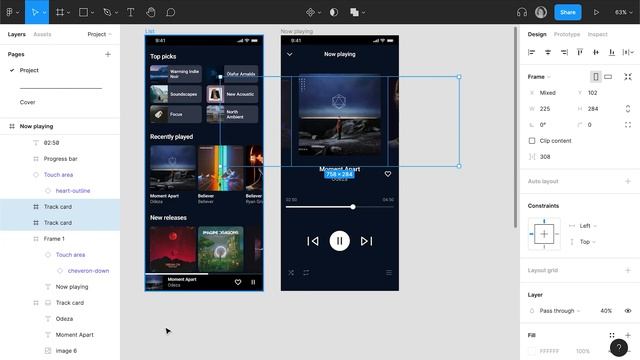Present prototype with play icon

[596, 12]
